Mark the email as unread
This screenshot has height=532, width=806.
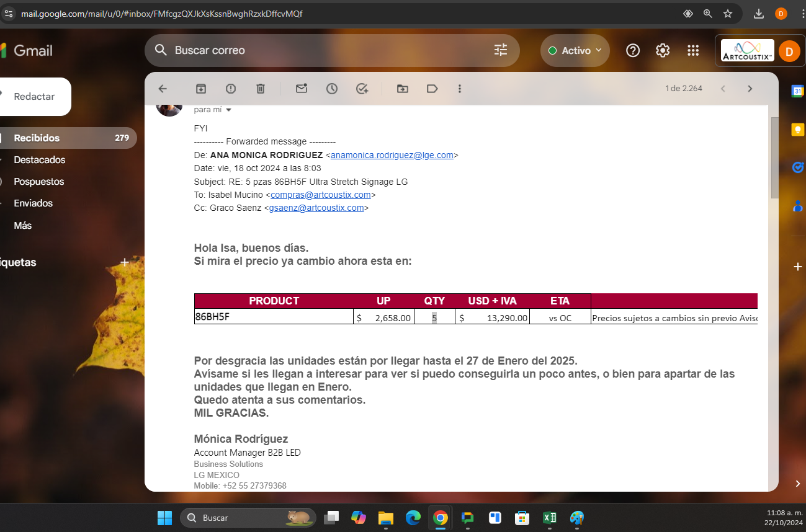[x=302, y=89]
